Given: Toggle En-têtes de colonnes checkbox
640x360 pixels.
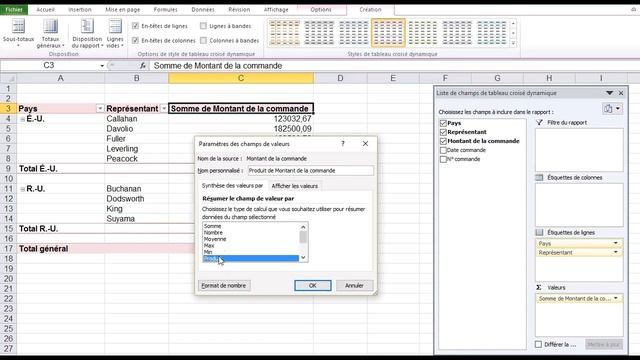Looking at the screenshot, I should click(136, 40).
